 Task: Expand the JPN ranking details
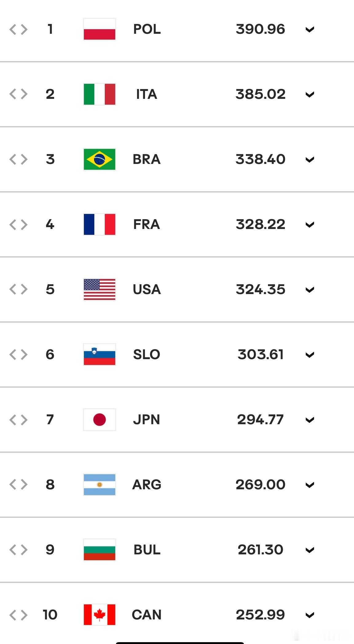pyautogui.click(x=310, y=420)
